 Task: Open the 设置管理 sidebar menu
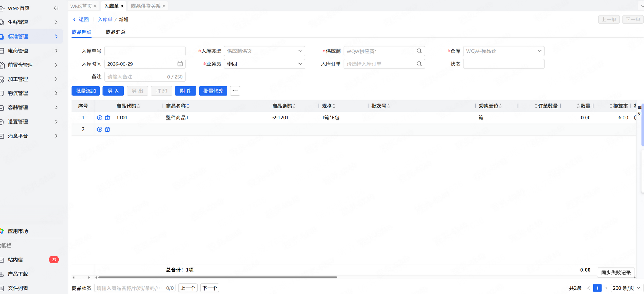coord(31,122)
